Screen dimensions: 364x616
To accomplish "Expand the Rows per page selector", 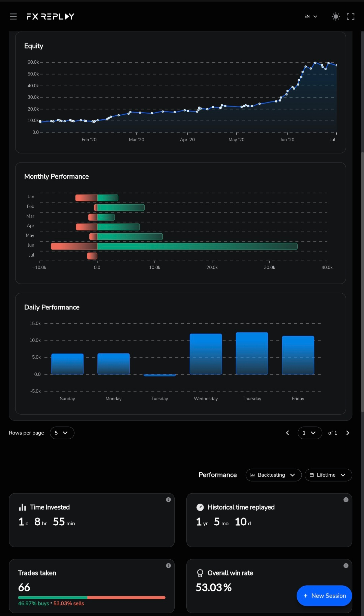I will click(x=62, y=433).
